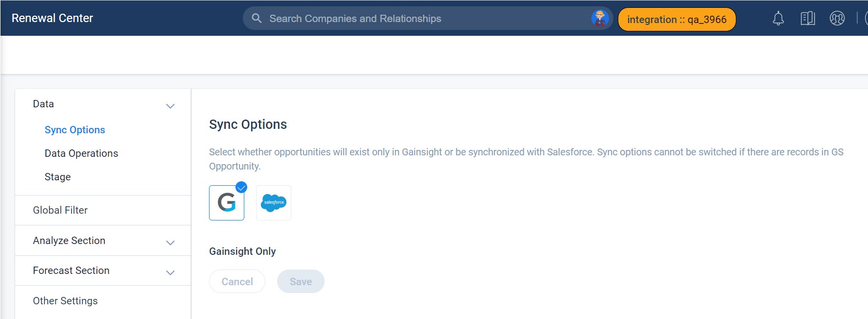Click the superhero avatar in search bar
Screen dimensions: 868x319
pyautogui.click(x=600, y=19)
